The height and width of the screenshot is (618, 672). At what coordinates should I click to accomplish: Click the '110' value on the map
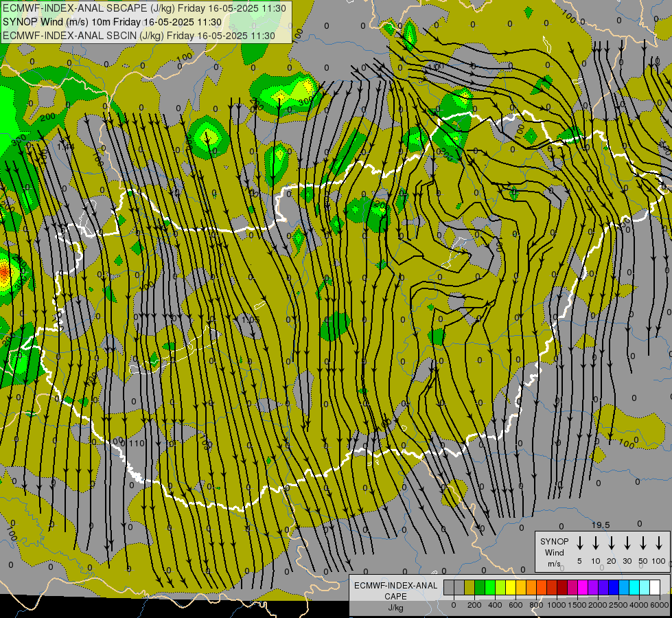137,443
